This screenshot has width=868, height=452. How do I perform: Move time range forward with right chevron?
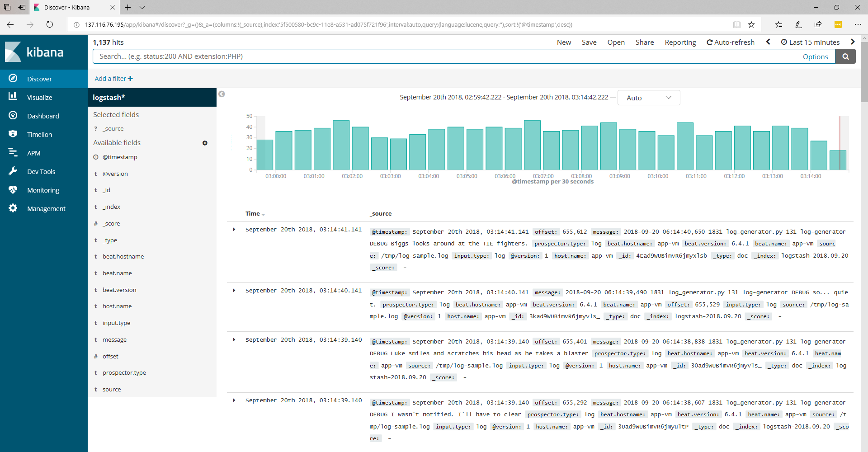(853, 42)
